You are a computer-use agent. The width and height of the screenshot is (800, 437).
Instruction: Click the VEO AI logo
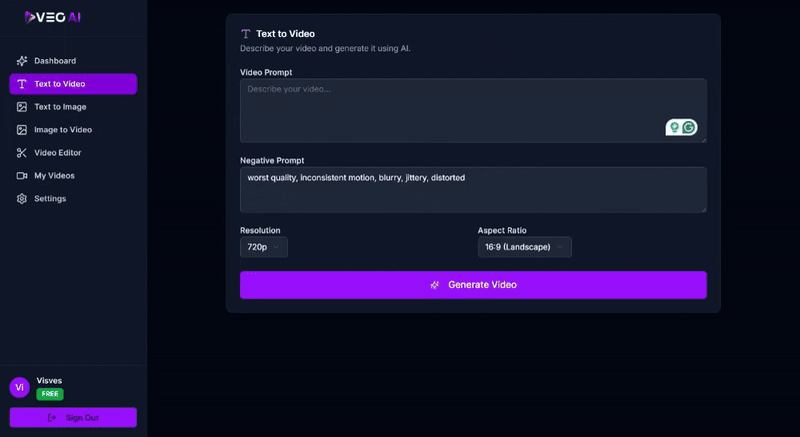pyautogui.click(x=53, y=17)
